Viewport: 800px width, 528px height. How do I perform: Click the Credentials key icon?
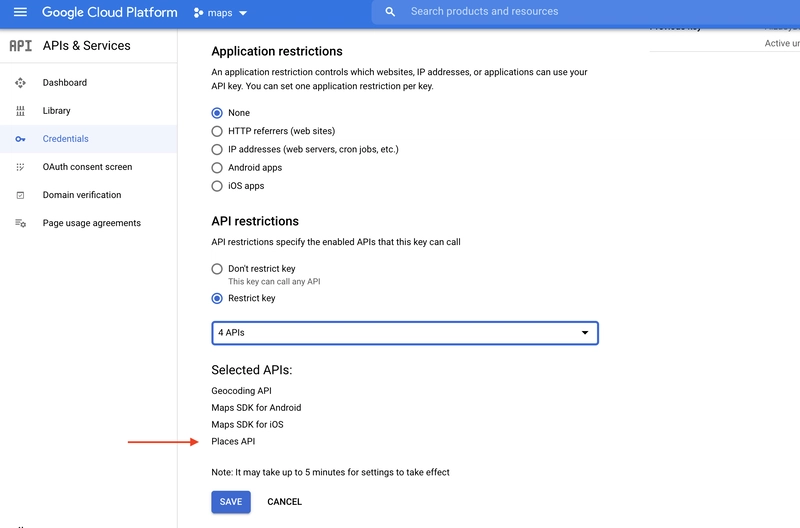click(x=20, y=139)
